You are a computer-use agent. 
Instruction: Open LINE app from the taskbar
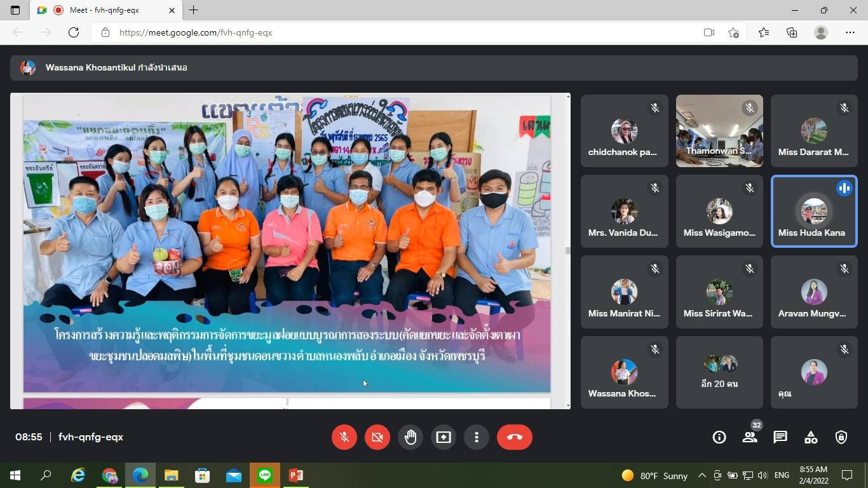pyautogui.click(x=265, y=475)
